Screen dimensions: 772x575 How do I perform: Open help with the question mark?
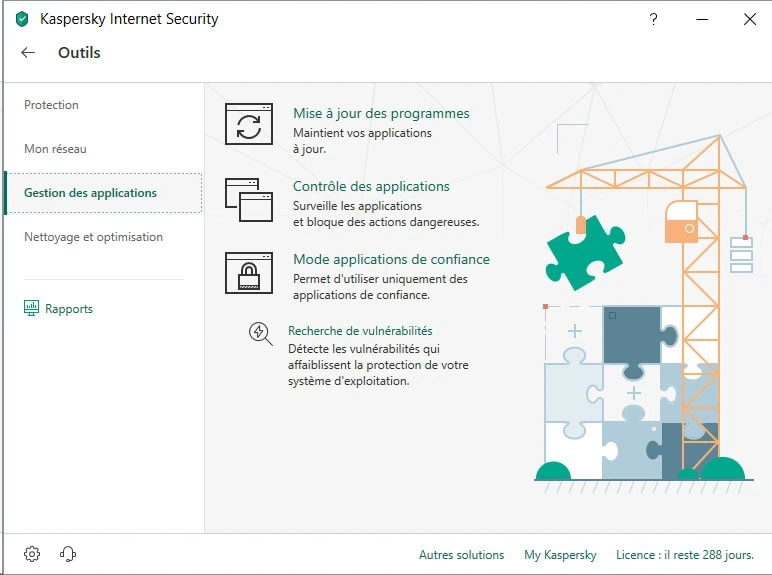(653, 19)
